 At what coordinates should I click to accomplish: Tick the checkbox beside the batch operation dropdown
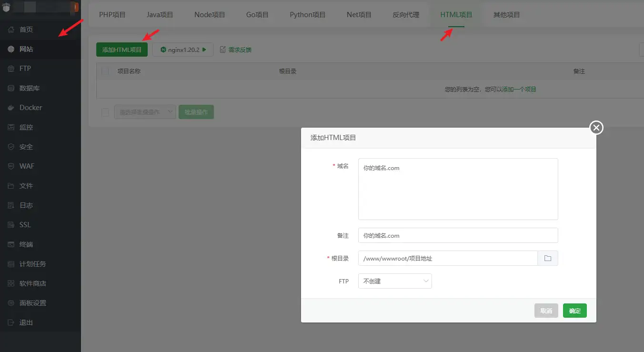105,112
